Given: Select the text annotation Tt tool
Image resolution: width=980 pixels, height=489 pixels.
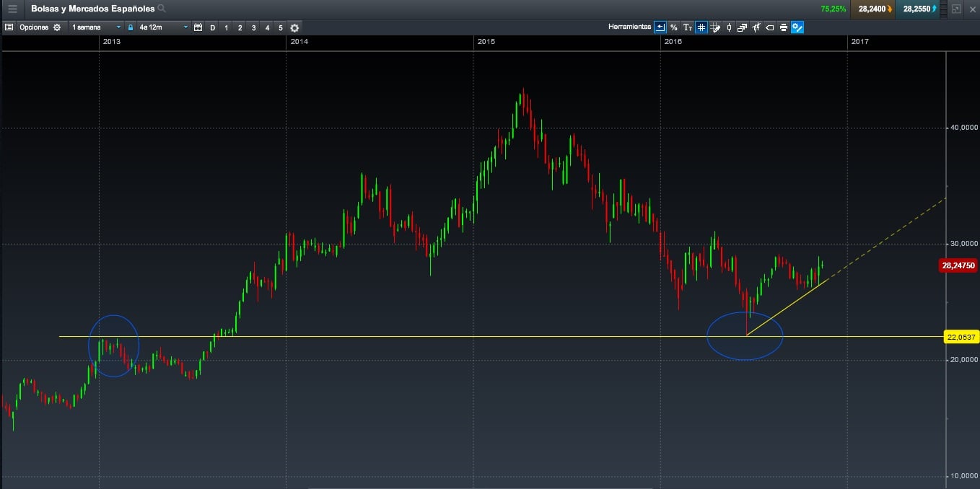Looking at the screenshot, I should click(x=688, y=27).
